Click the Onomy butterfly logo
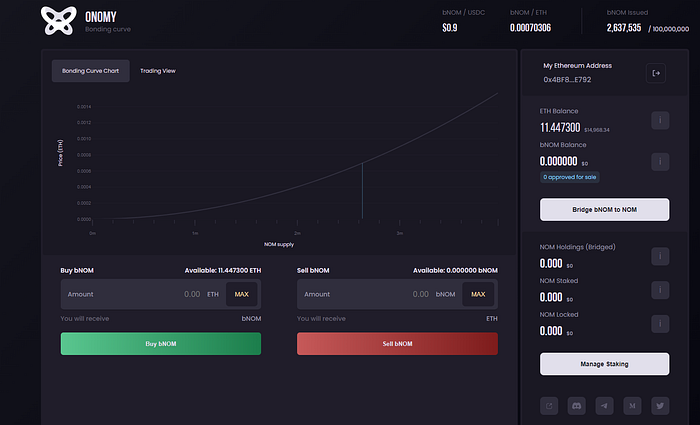This screenshot has height=425, width=700. click(58, 21)
